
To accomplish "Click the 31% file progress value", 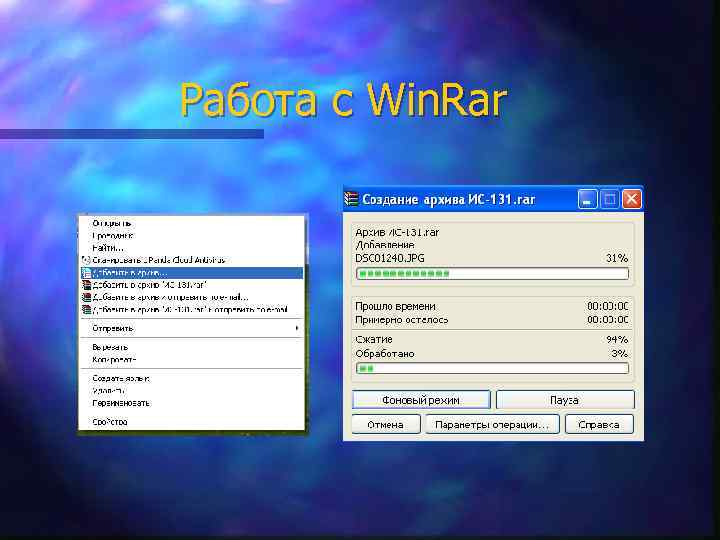I will pos(617,259).
